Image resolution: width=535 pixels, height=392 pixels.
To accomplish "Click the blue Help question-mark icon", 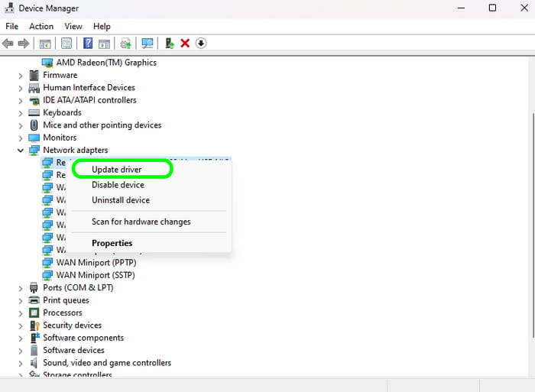I will tap(88, 44).
